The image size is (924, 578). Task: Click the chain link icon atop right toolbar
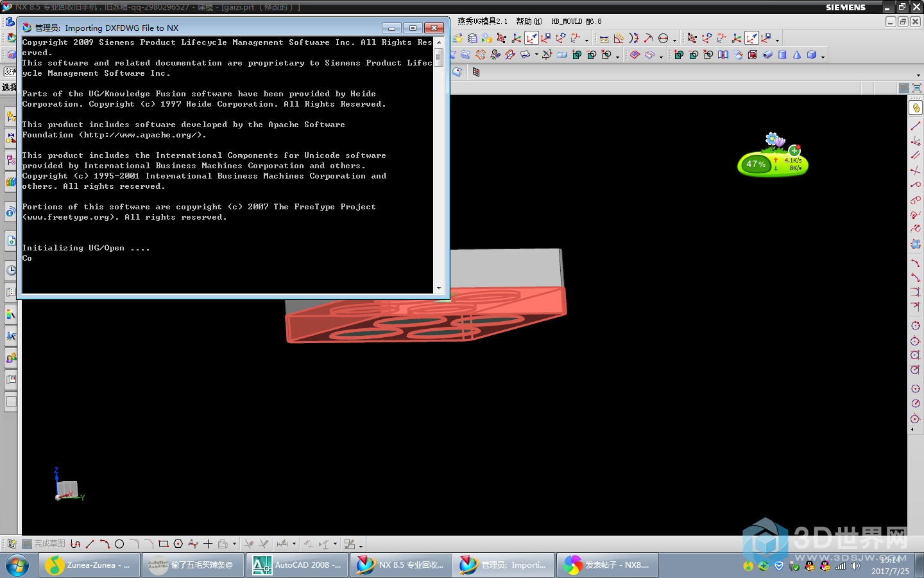click(916, 108)
